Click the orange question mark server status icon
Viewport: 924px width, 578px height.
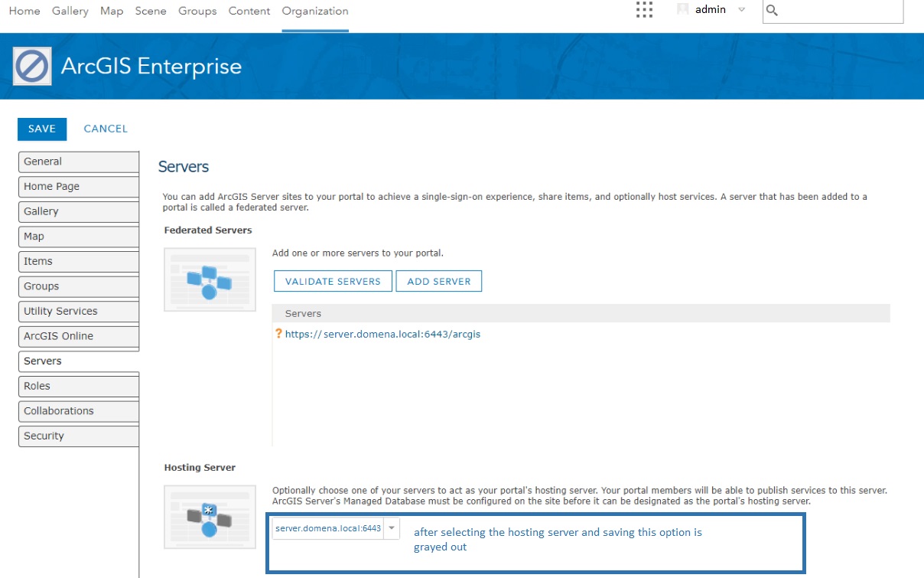(278, 334)
